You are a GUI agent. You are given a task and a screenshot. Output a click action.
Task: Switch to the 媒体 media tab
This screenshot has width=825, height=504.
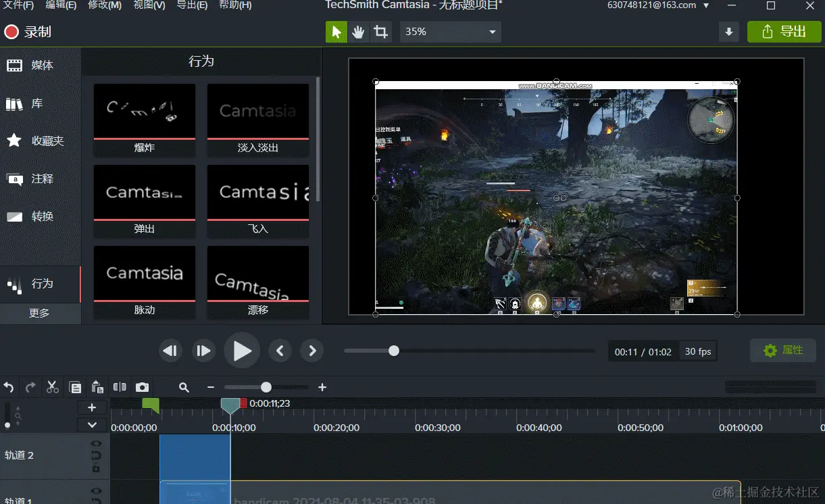pyautogui.click(x=41, y=66)
